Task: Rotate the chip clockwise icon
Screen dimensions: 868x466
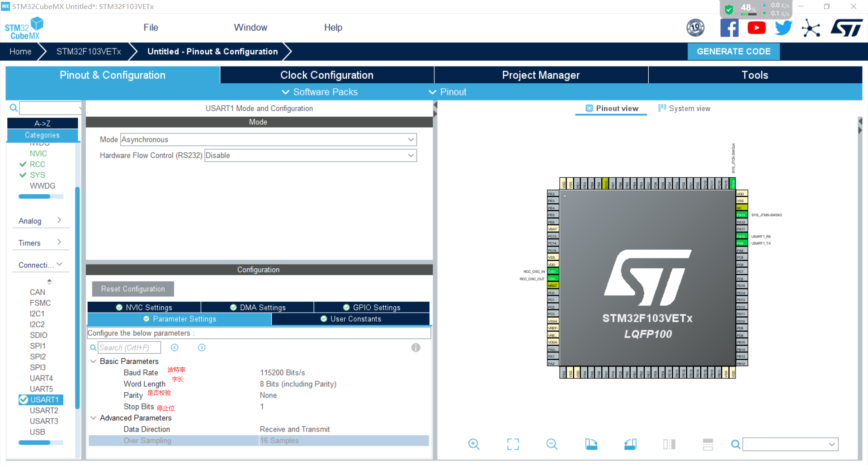Action: [591, 444]
